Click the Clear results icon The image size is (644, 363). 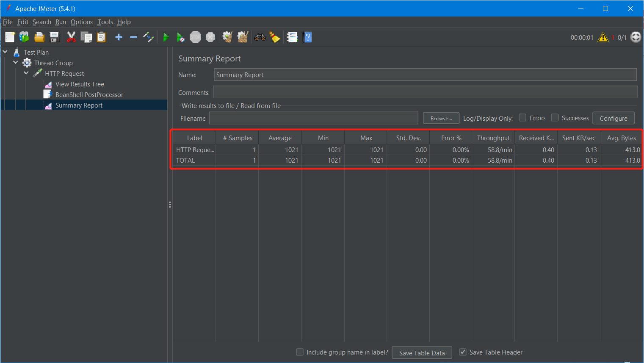tap(227, 37)
